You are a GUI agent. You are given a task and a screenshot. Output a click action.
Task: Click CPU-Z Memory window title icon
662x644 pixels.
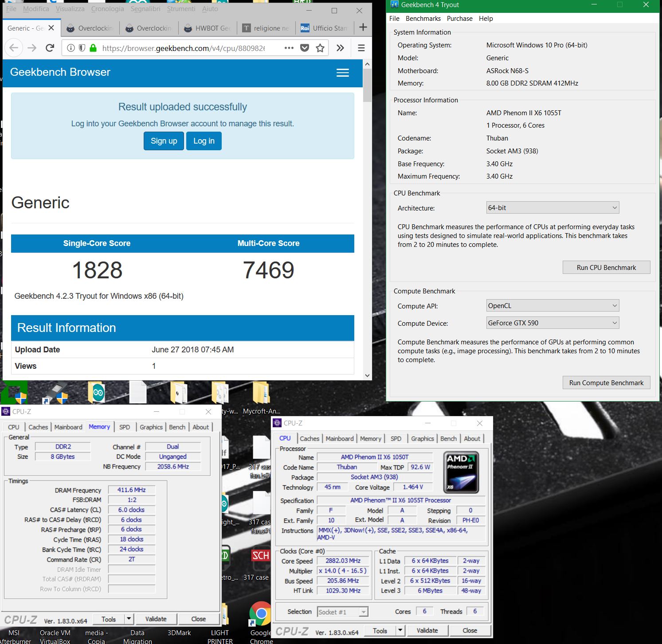(x=6, y=411)
